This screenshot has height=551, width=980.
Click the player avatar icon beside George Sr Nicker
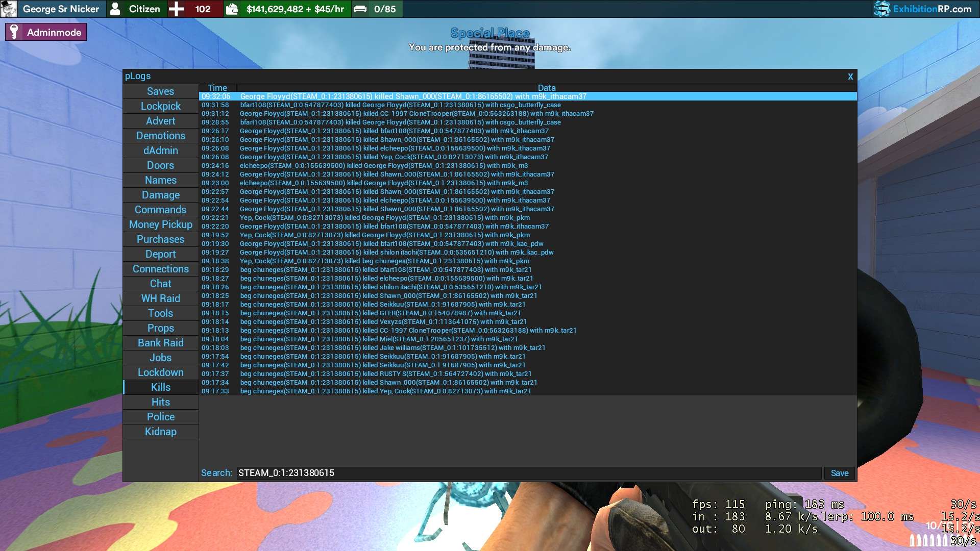pyautogui.click(x=9, y=9)
